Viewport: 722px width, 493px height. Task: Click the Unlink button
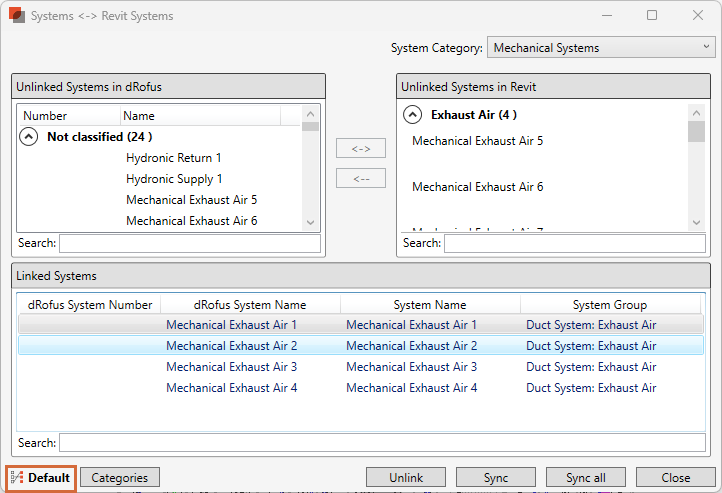click(406, 478)
